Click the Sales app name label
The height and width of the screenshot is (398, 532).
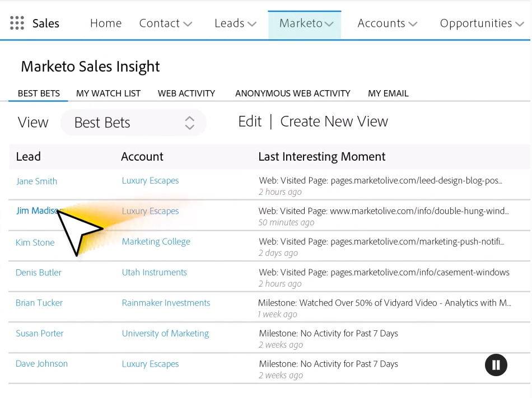[46, 24]
